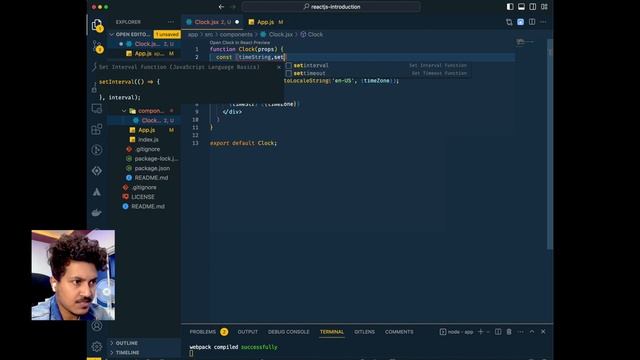The height and width of the screenshot is (360, 640).
Task: Click the editor vertical scrollbar
Action: coord(550,144)
